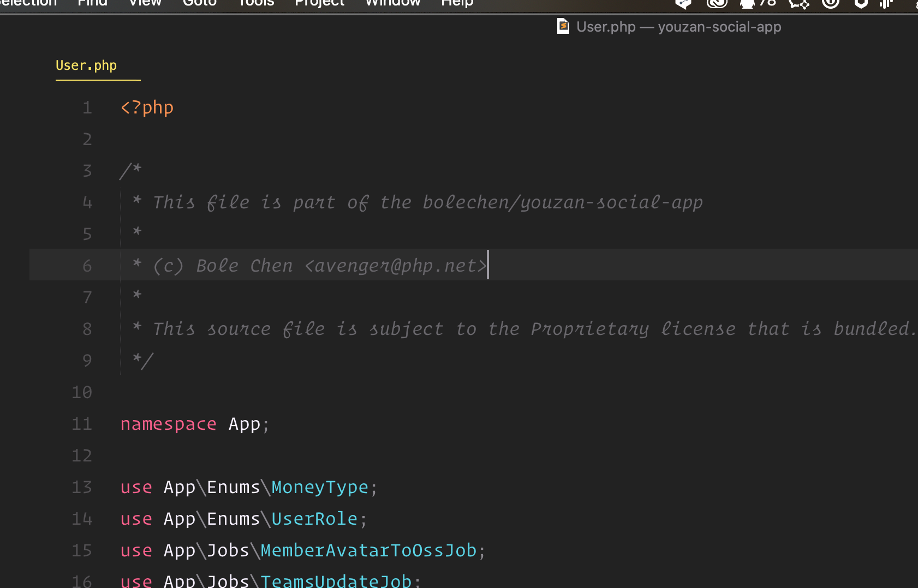Click the Sourcetree-style icon in menu bar
The height and width of the screenshot is (588, 918).
(x=683, y=3)
